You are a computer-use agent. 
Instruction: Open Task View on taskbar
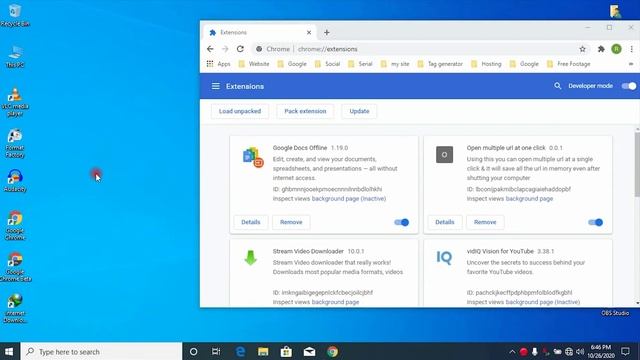pyautogui.click(x=216, y=351)
